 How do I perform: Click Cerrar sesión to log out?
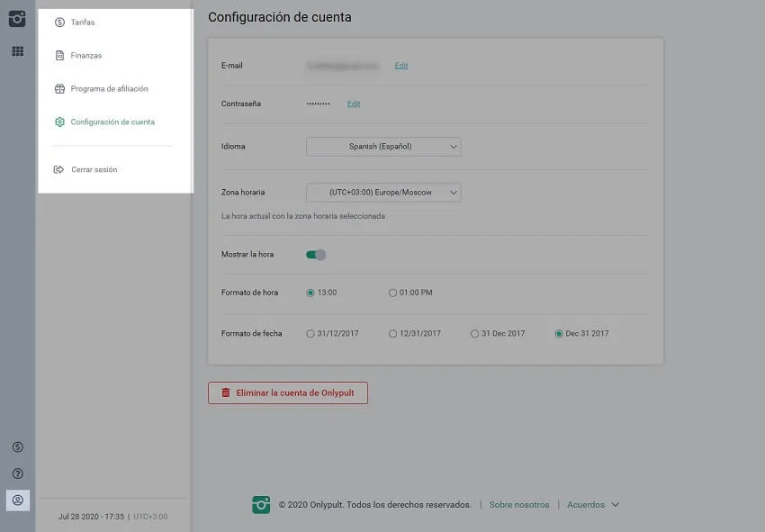coord(94,169)
